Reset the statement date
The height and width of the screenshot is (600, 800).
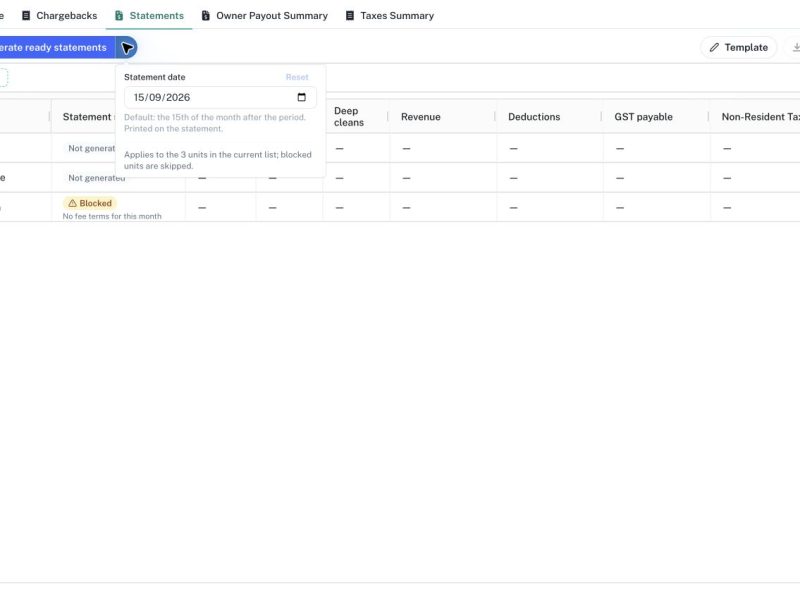pos(297,77)
